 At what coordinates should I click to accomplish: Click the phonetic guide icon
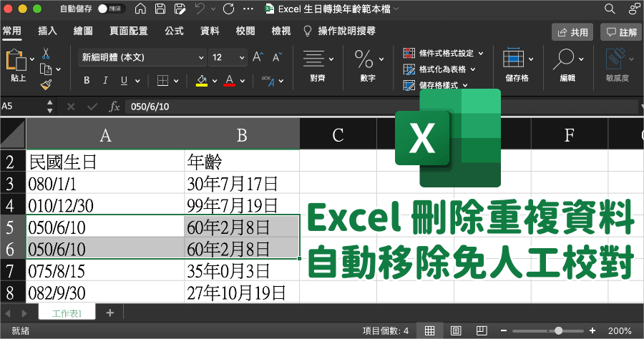pos(268,81)
